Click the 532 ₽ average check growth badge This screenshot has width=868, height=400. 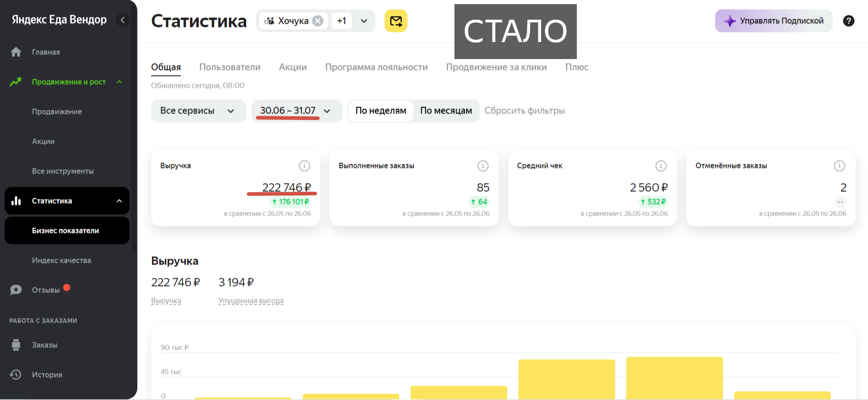[653, 202]
